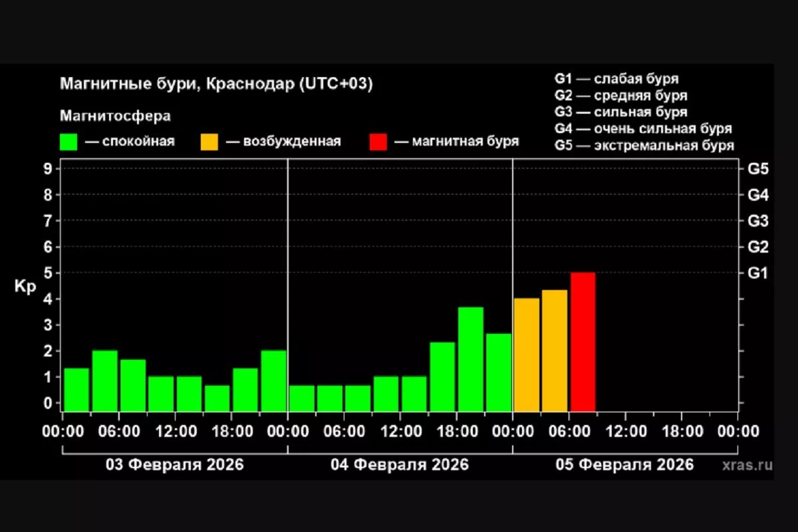Click the "03 Февраля 2026" date label
Image resolution: width=798 pixels, height=532 pixels.
(x=175, y=464)
